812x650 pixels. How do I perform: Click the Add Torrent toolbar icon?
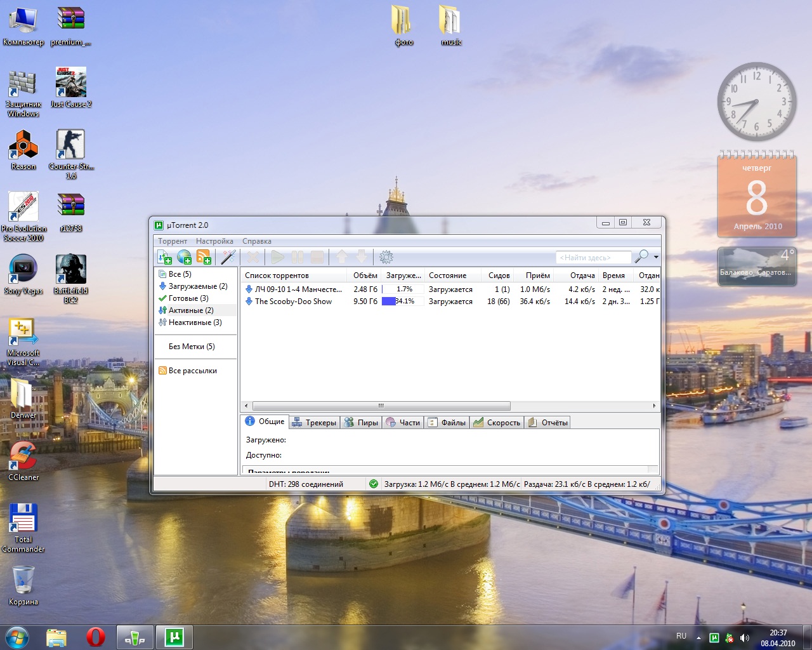[164, 257]
